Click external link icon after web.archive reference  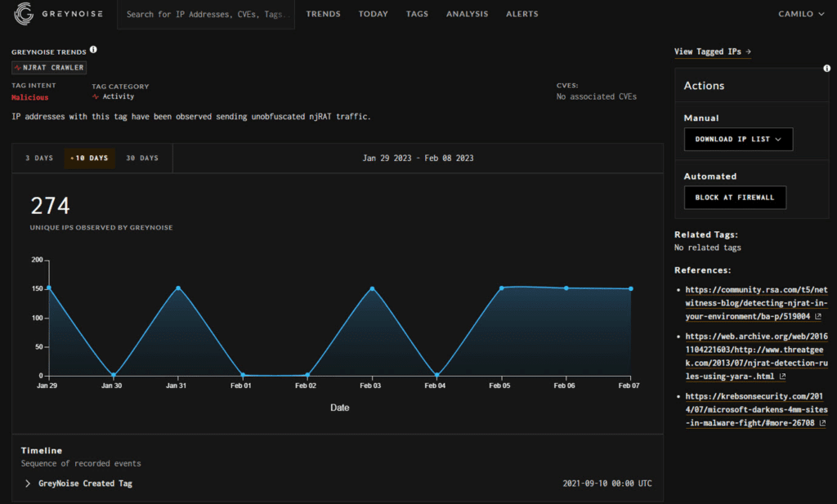pos(782,376)
